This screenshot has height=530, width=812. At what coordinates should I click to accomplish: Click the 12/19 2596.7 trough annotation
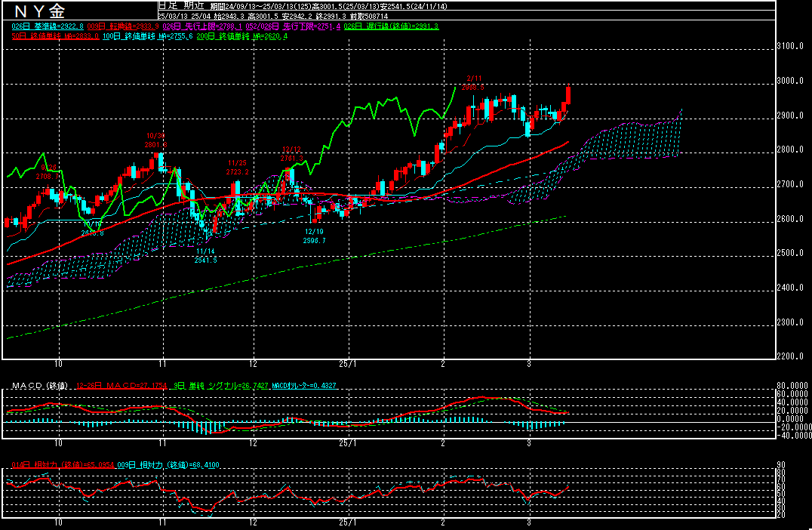(315, 236)
